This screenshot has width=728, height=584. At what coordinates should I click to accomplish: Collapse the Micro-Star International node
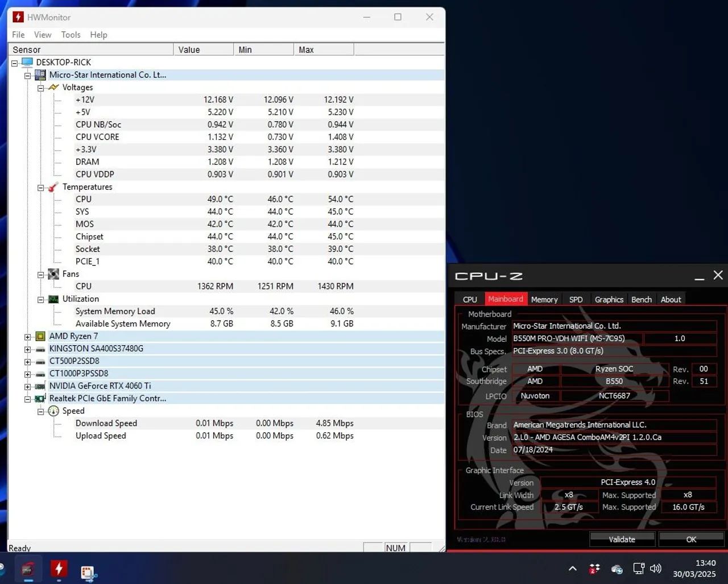(27, 76)
